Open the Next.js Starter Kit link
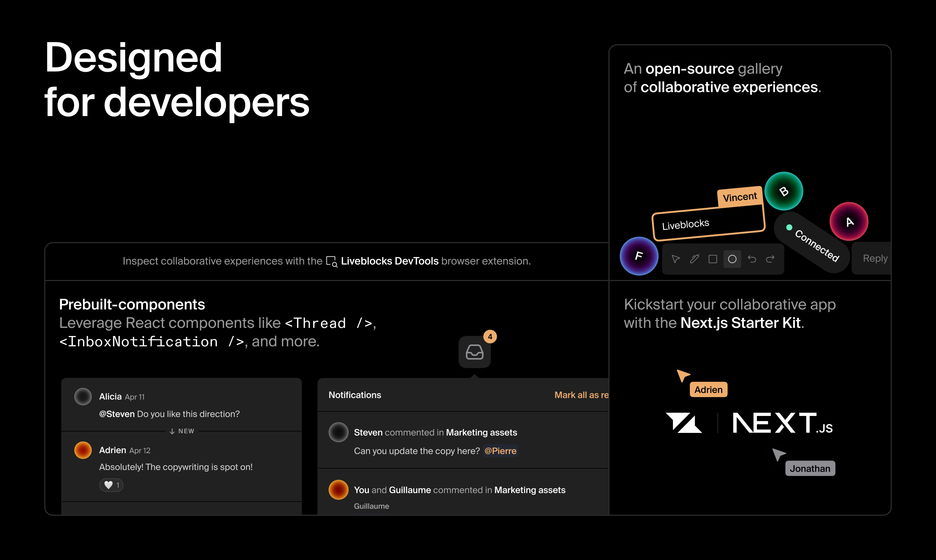The width and height of the screenshot is (936, 560). pyautogui.click(x=740, y=323)
